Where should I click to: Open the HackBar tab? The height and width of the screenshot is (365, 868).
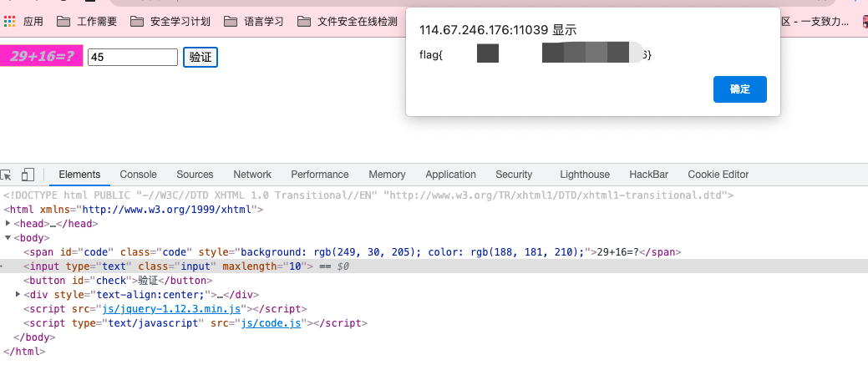point(649,175)
